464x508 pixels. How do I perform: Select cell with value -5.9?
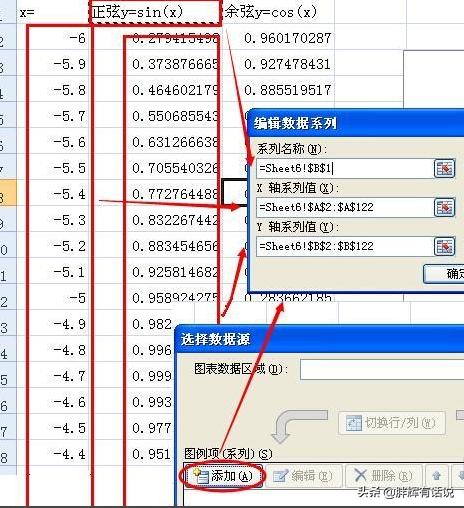pos(53,64)
